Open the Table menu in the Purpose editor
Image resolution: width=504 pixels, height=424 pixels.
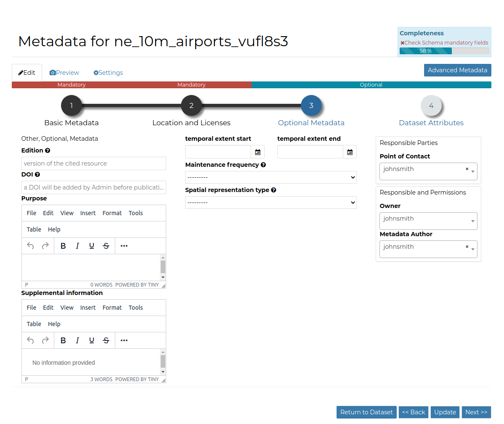(x=34, y=229)
